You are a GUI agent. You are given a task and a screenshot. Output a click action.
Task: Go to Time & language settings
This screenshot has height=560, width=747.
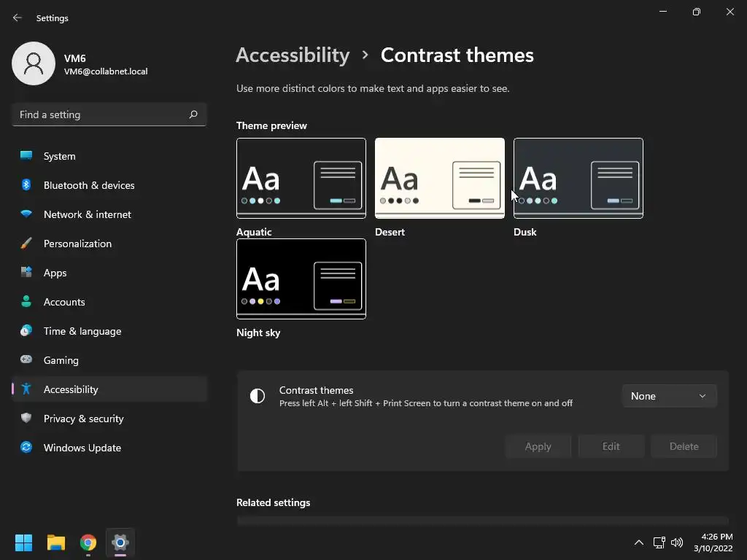click(x=82, y=331)
